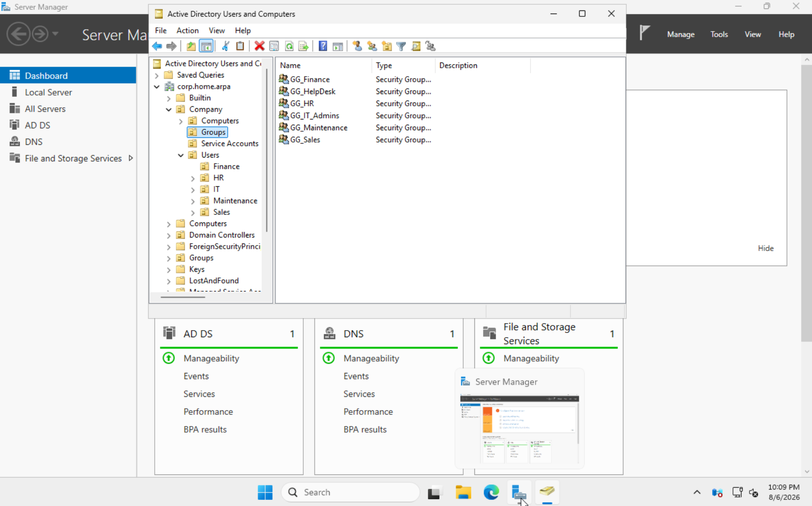Open File Explorer from the taskbar
The image size is (812, 506).
463,492
